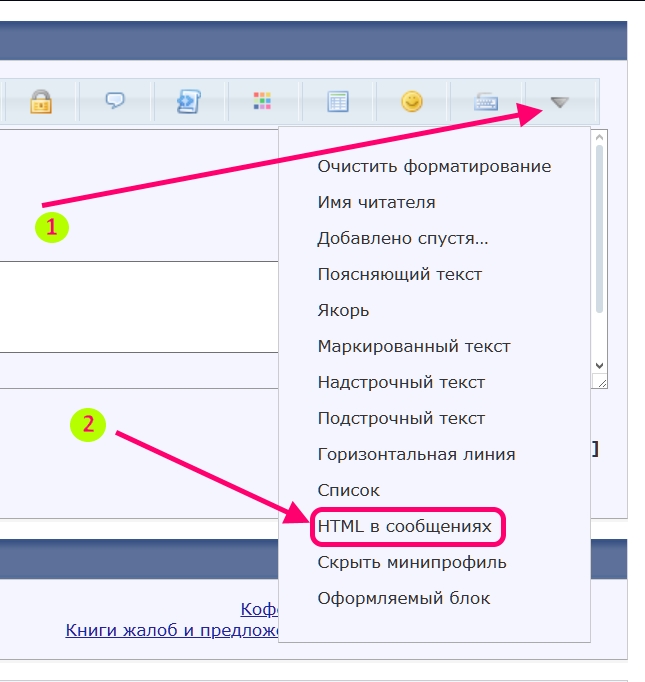
Task: Click the textarea scrollbar up arrow
Action: click(x=599, y=137)
